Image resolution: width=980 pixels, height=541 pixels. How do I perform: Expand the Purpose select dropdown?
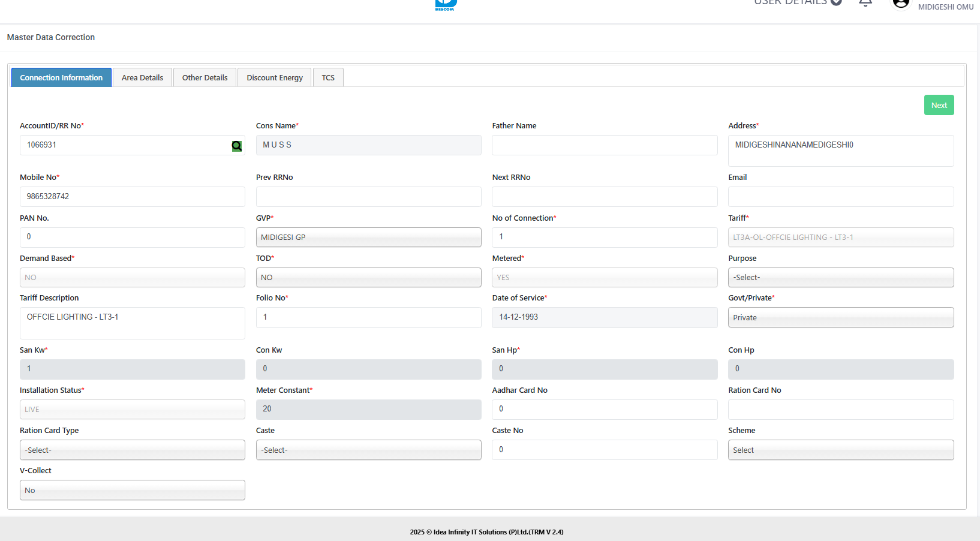[840, 277]
